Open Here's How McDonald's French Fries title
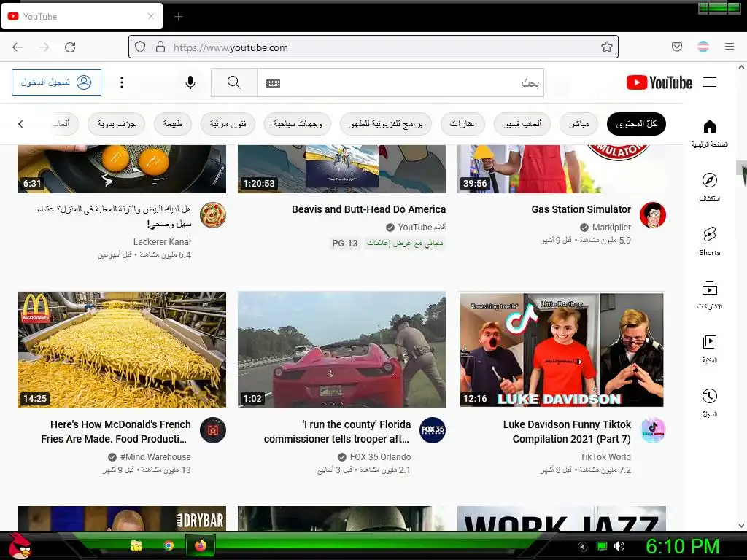The height and width of the screenshot is (560, 747). (x=116, y=432)
